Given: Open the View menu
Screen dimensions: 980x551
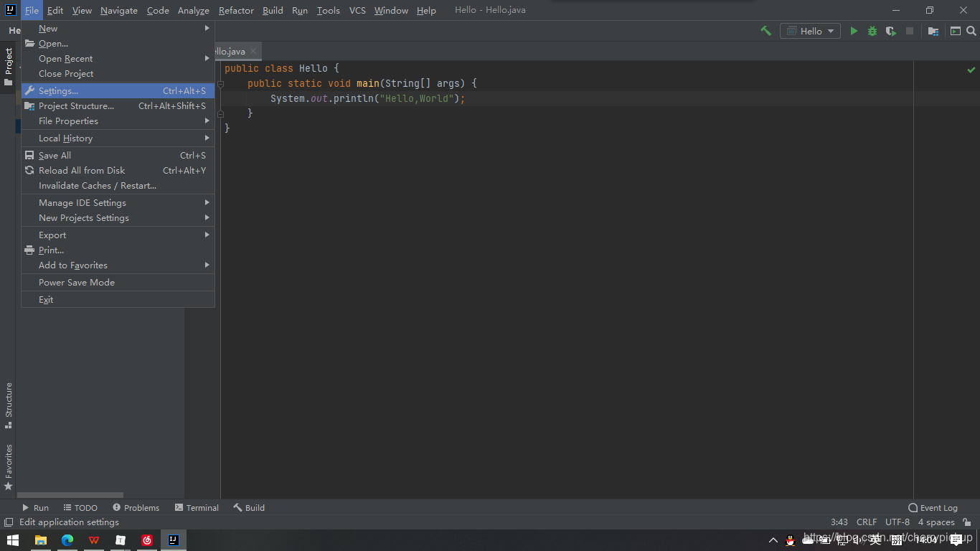Looking at the screenshot, I should 82,11.
